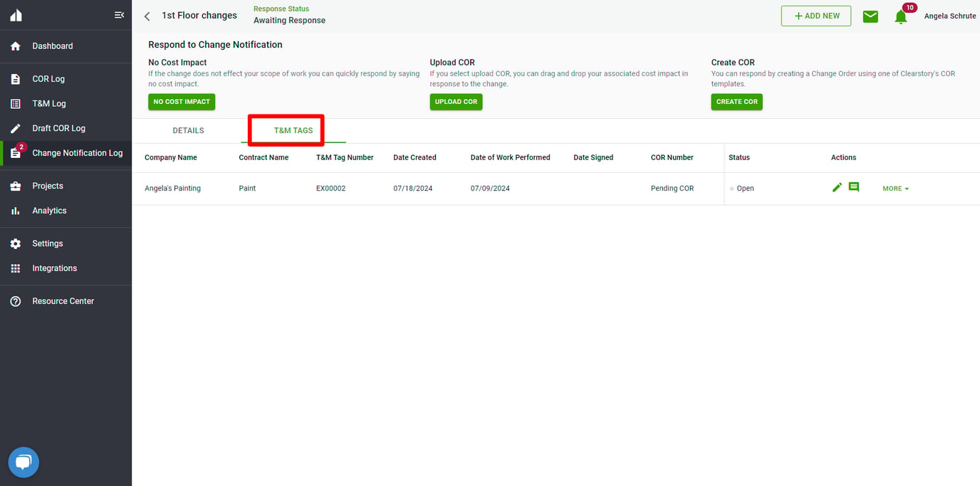This screenshot has height=486, width=980.
Task: Sort by Company Name column header
Action: coord(171,158)
